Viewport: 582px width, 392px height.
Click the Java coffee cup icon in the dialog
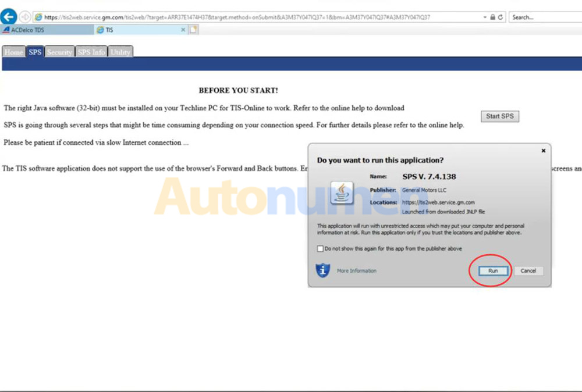point(341,193)
